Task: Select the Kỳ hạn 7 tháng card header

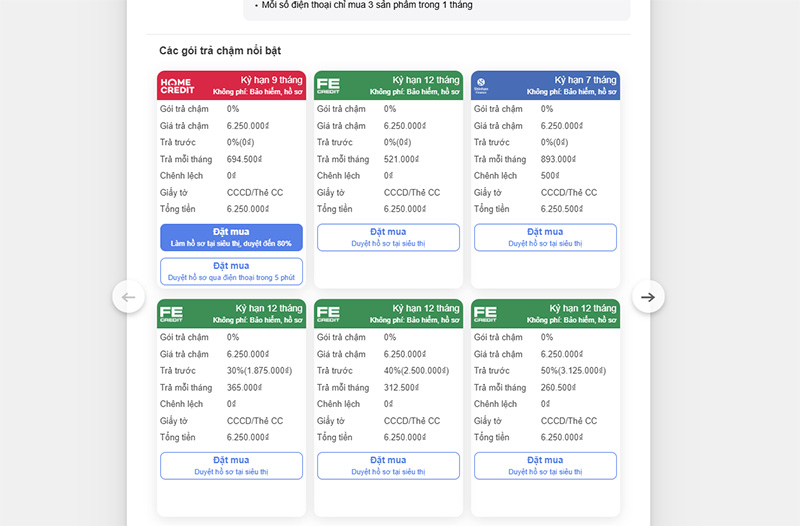Action: click(545, 85)
